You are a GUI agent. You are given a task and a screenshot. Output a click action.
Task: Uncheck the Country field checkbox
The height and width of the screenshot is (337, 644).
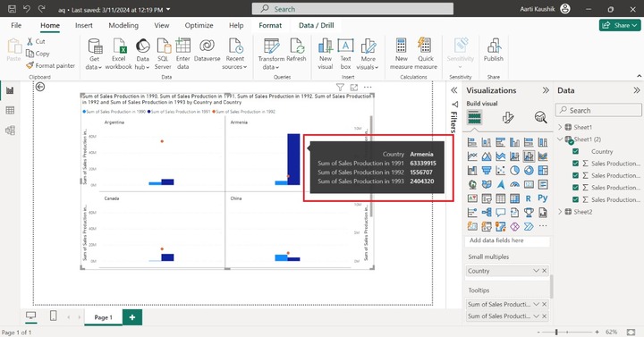575,151
